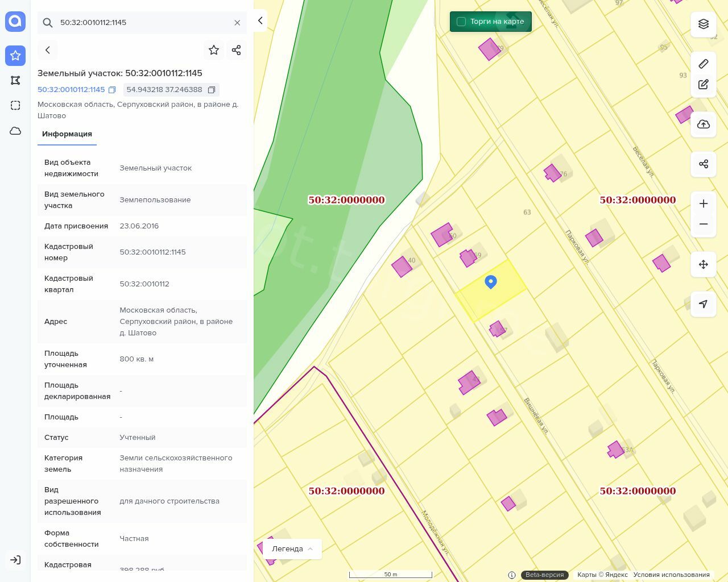Image resolution: width=728 pixels, height=582 pixels.
Task: Zoom out on the map
Action: 704,224
